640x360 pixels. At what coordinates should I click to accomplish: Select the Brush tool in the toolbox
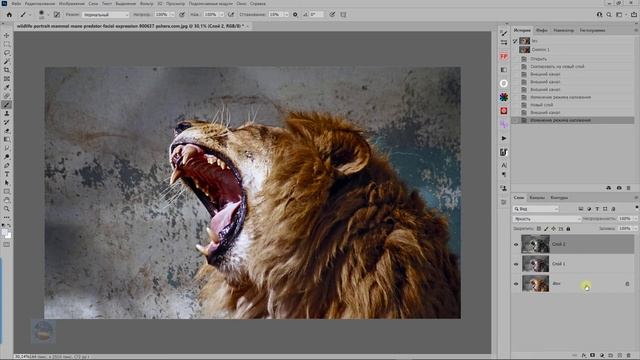[x=7, y=105]
